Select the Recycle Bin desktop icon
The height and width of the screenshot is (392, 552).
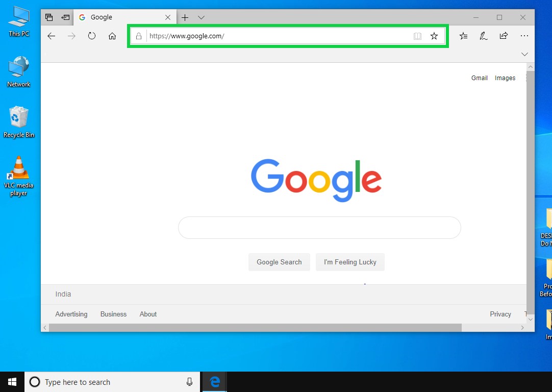point(19,122)
